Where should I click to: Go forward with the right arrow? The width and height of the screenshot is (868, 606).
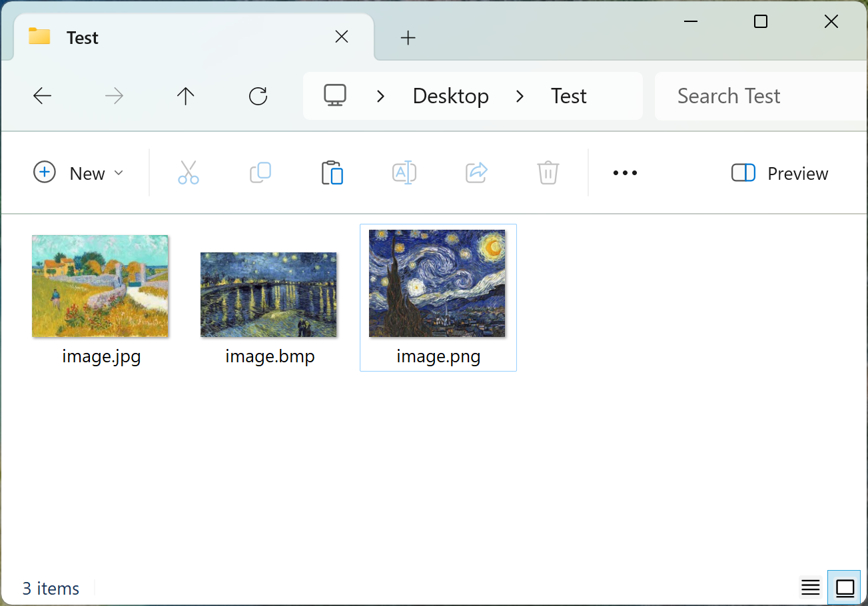click(x=115, y=97)
